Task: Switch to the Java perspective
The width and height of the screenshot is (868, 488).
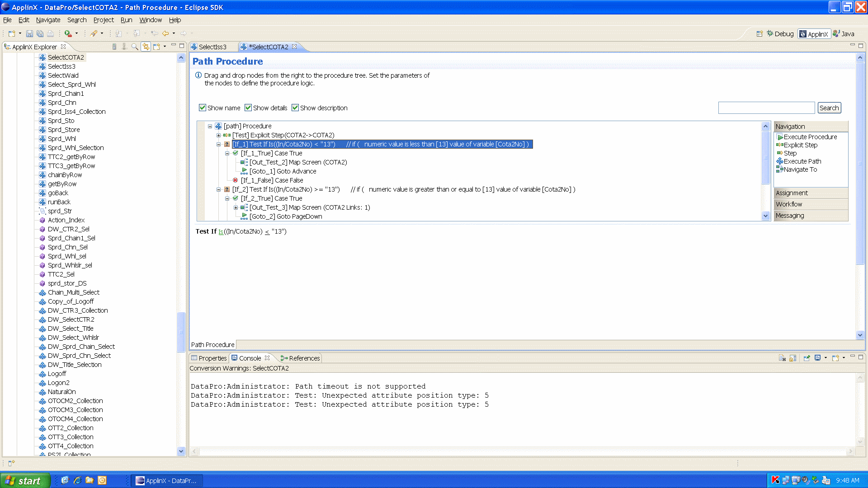Action: point(844,34)
